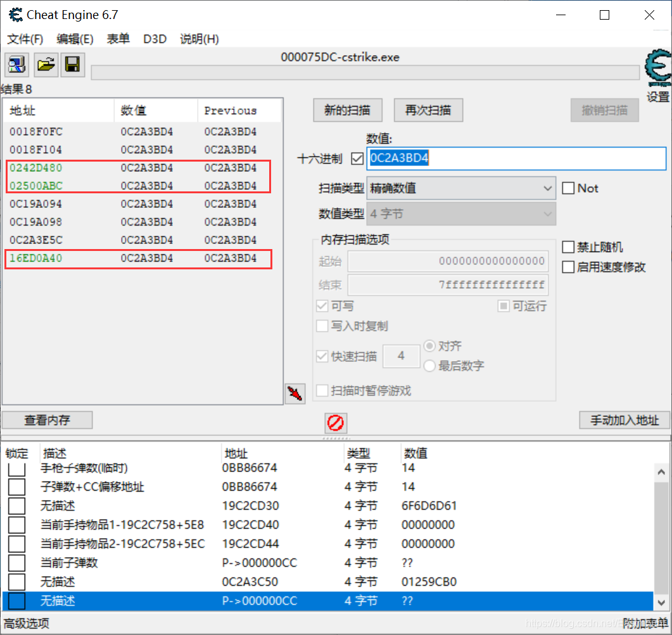
Task: Select the 对齐 radio button
Action: [x=429, y=345]
